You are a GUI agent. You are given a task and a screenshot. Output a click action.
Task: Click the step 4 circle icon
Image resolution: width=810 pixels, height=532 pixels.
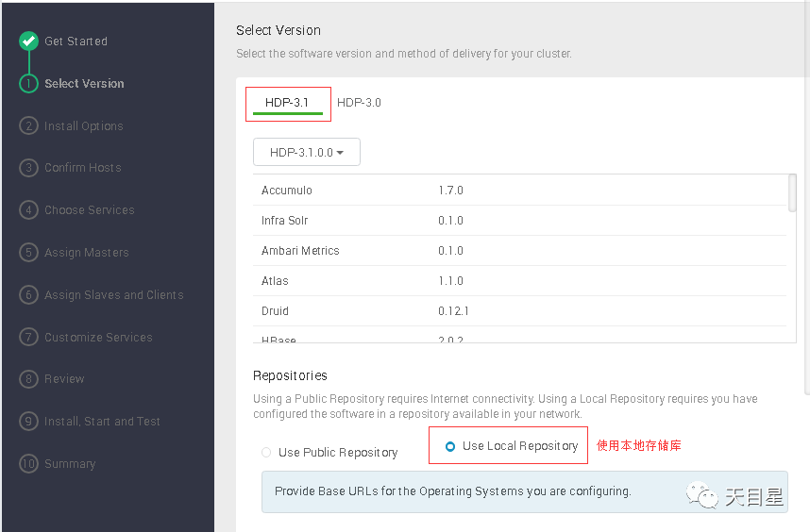click(x=28, y=210)
